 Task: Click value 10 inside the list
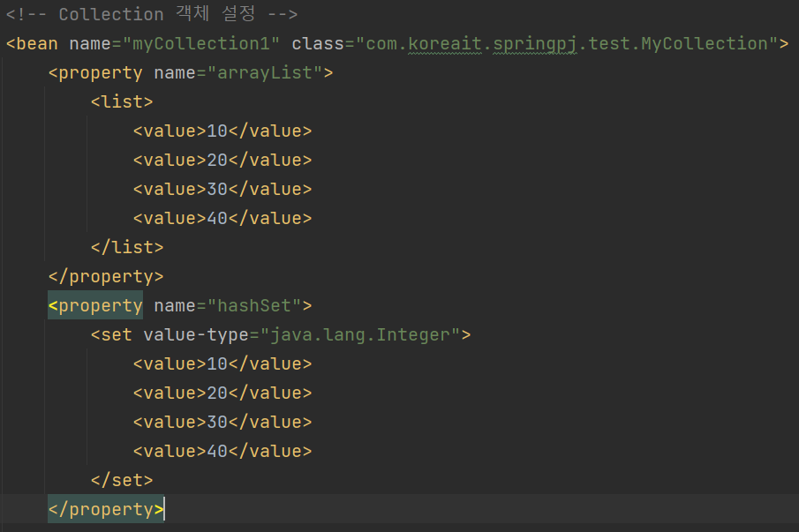[217, 131]
